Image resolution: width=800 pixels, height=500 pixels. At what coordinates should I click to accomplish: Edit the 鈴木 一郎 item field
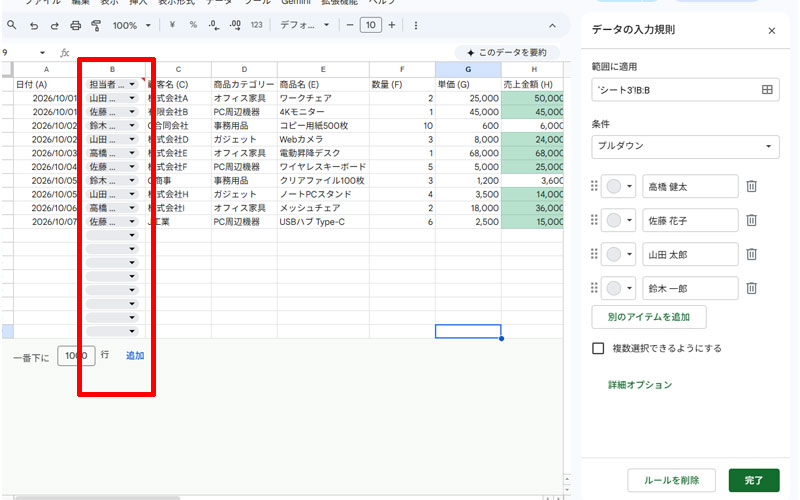690,288
